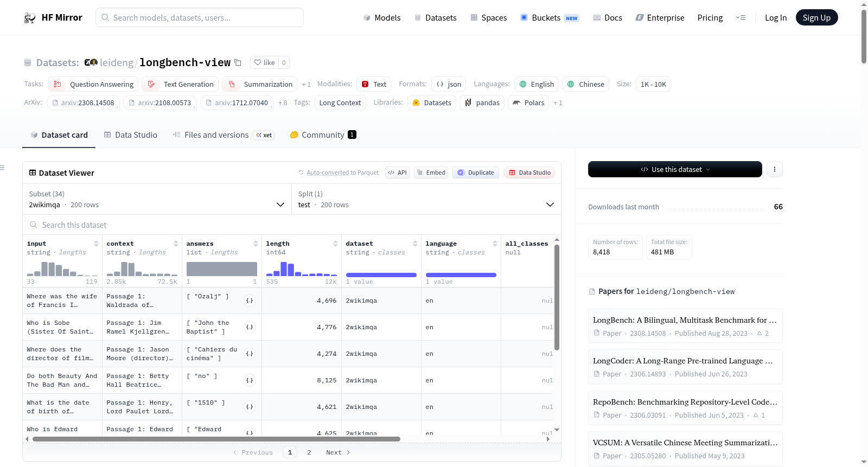Click the pandas library tag
Screen dimensions: 868x467
click(x=482, y=103)
